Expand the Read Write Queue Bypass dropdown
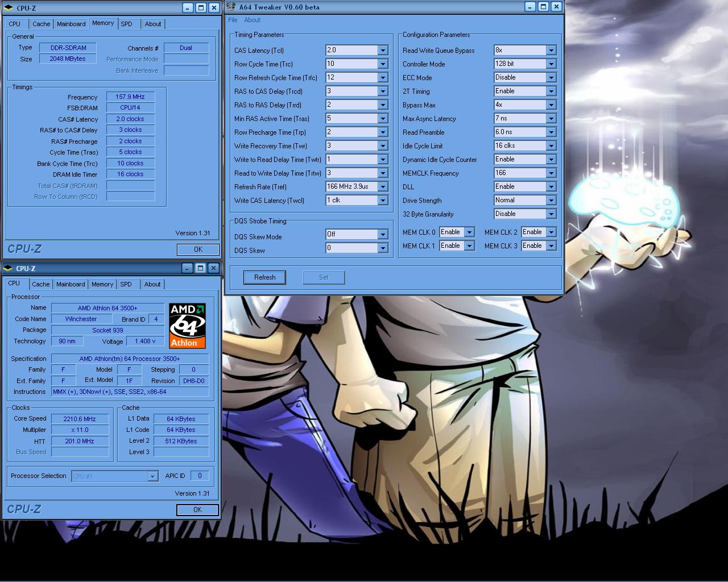Image resolution: width=728 pixels, height=582 pixels. pos(551,50)
